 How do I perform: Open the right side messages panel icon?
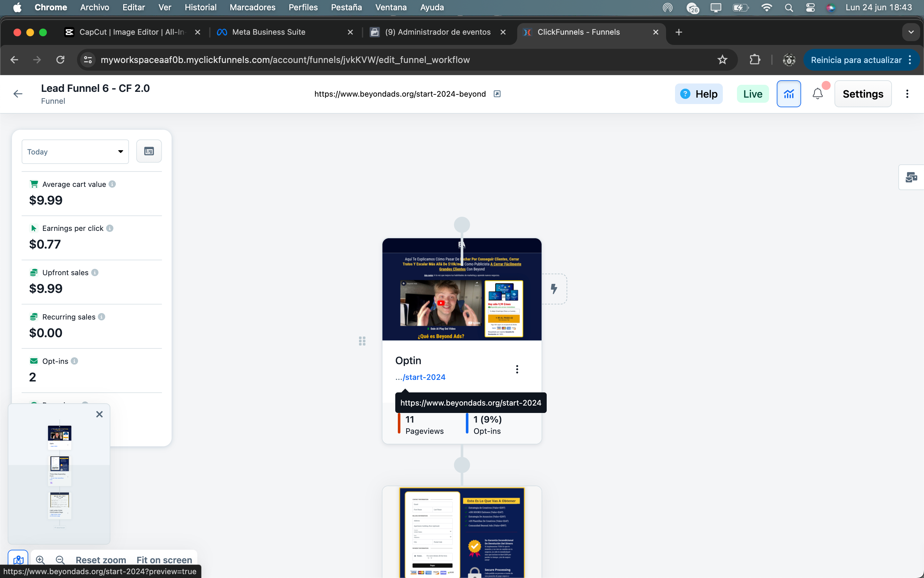point(911,177)
